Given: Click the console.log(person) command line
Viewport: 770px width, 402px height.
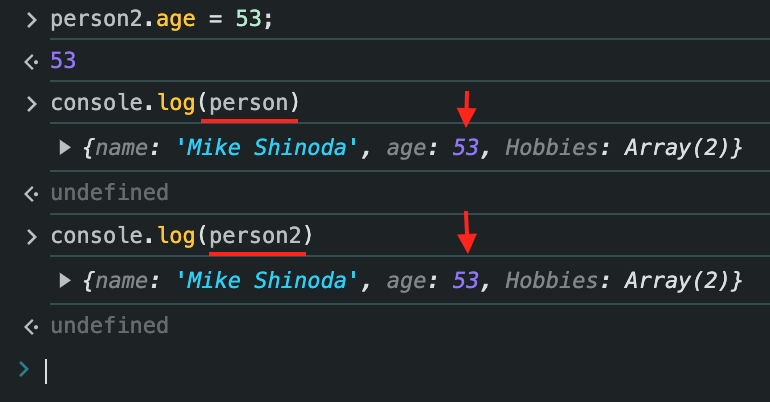Looking at the screenshot, I should click(175, 103).
